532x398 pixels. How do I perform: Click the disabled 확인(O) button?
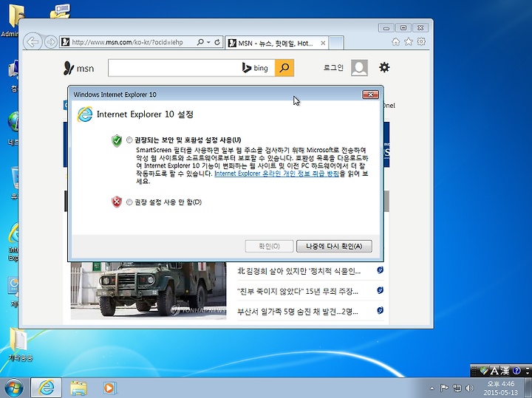(x=269, y=246)
